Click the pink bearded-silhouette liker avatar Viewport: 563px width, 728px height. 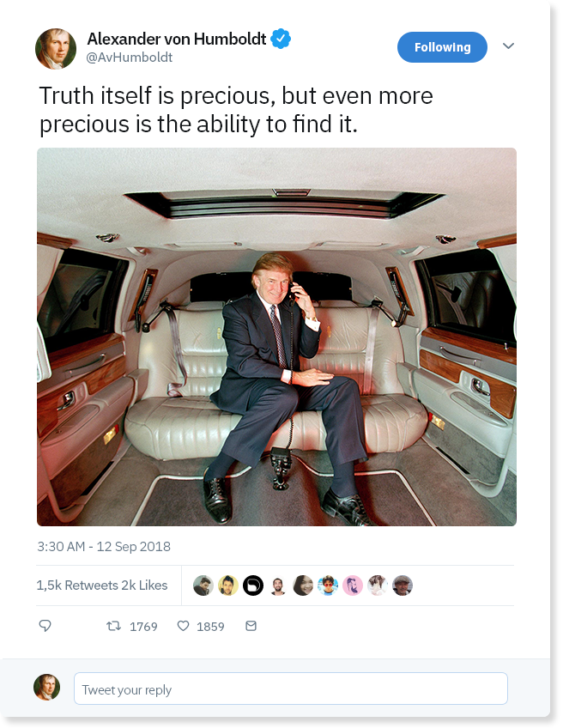coord(353,585)
